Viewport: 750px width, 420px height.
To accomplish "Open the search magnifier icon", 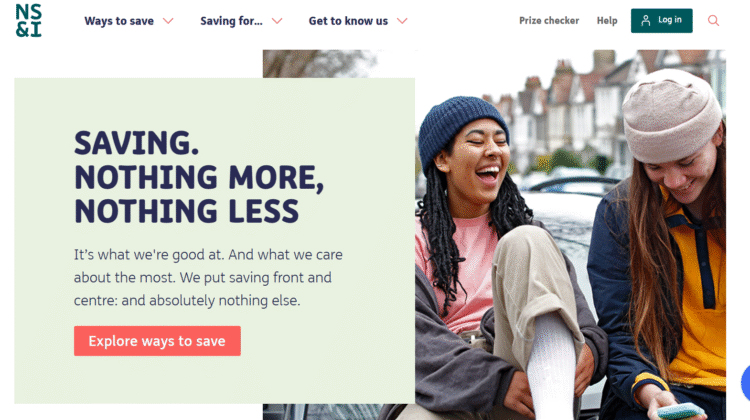I will click(713, 21).
